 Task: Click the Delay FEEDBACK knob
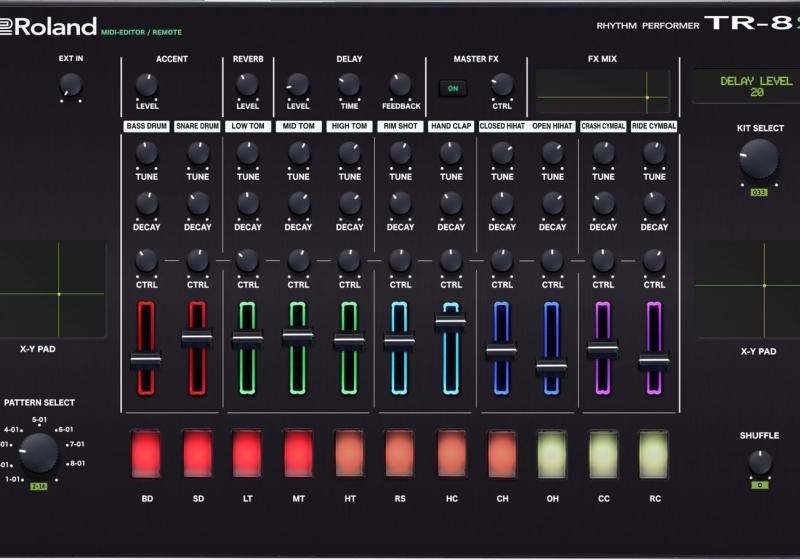tap(400, 85)
